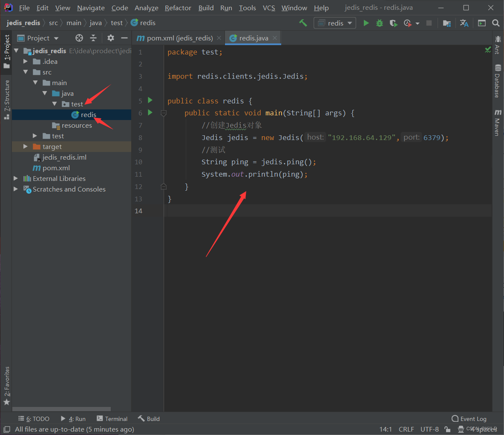504x435 pixels.
Task: Select resources folder in project tree
Action: [72, 125]
